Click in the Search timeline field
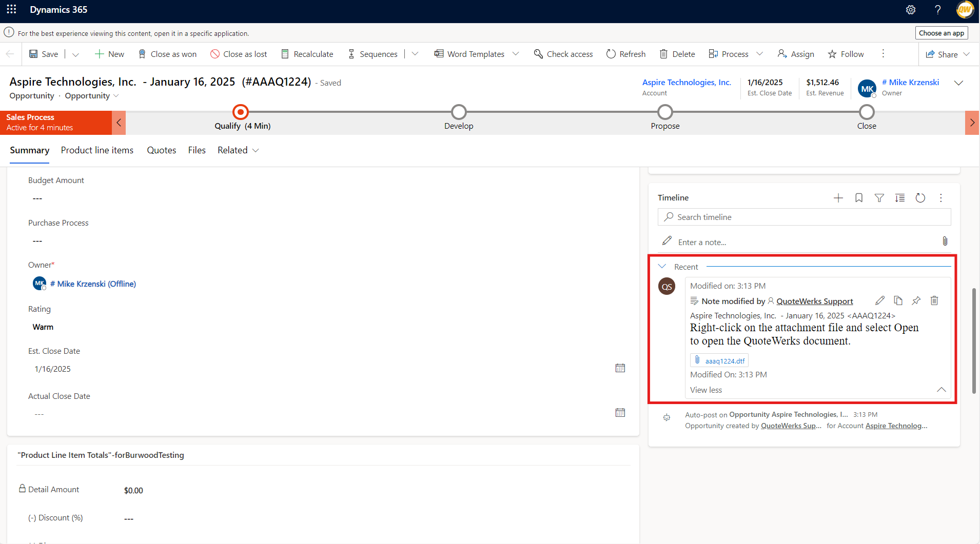The width and height of the screenshot is (980, 544). pyautogui.click(x=804, y=217)
